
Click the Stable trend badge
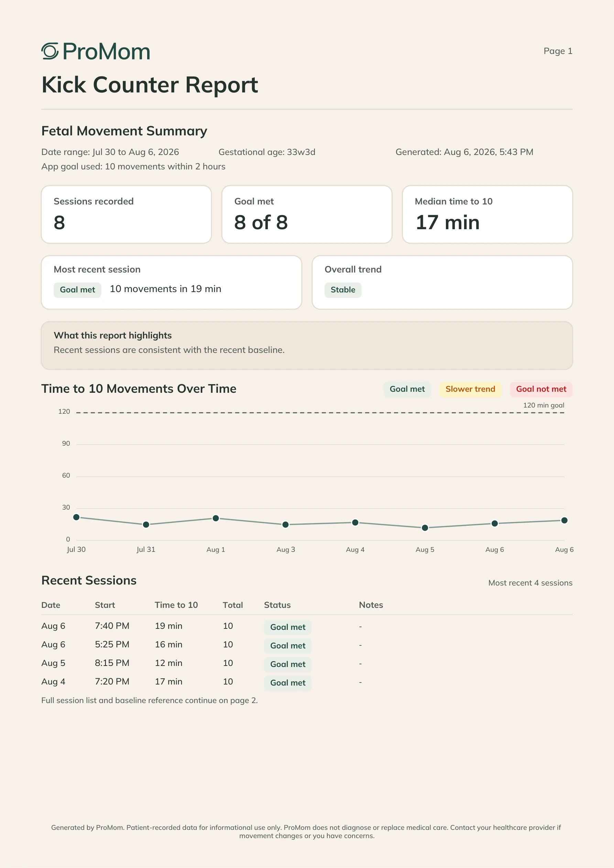point(343,290)
